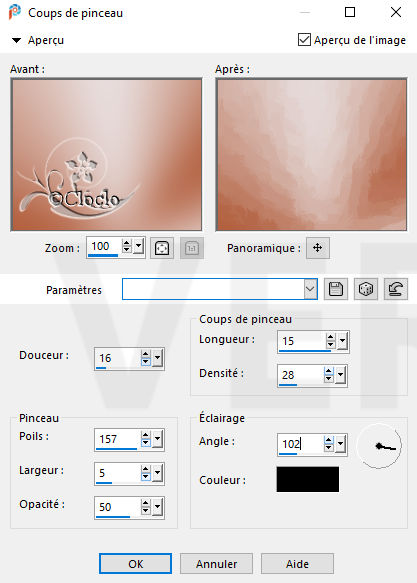This screenshot has width=417, height=583.
Task: Click the Panoramique pan arrows icon
Action: point(317,248)
